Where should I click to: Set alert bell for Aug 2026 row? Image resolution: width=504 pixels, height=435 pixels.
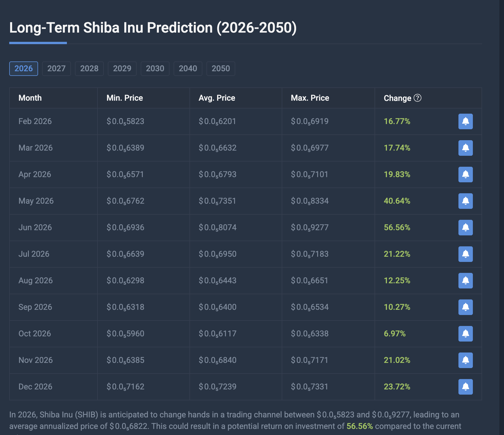[465, 281]
